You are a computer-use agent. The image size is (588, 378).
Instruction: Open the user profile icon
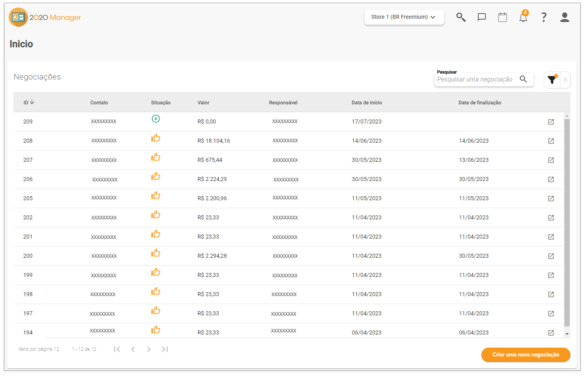coord(564,17)
